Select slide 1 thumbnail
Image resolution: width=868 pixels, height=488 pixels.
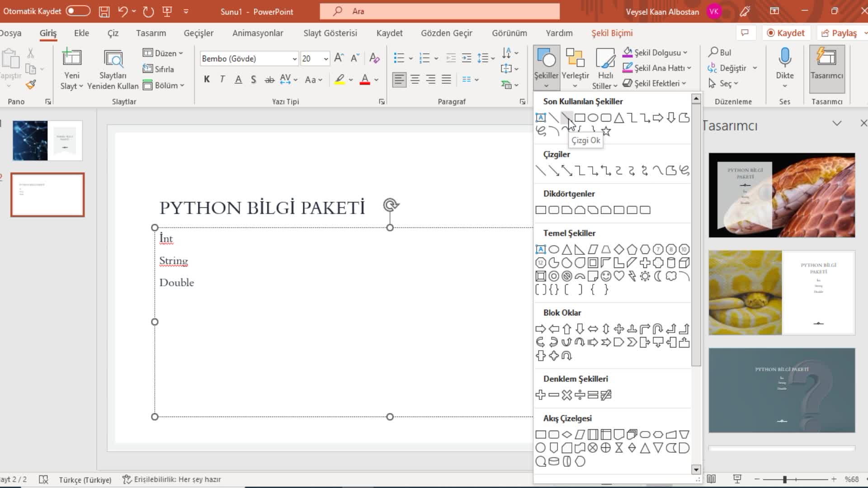[47, 141]
